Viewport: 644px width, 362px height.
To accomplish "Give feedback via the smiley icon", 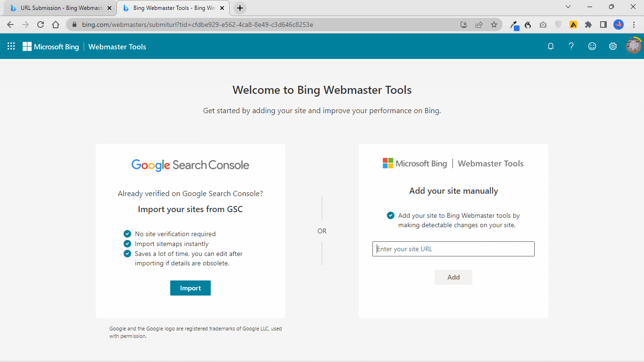I will pyautogui.click(x=592, y=46).
